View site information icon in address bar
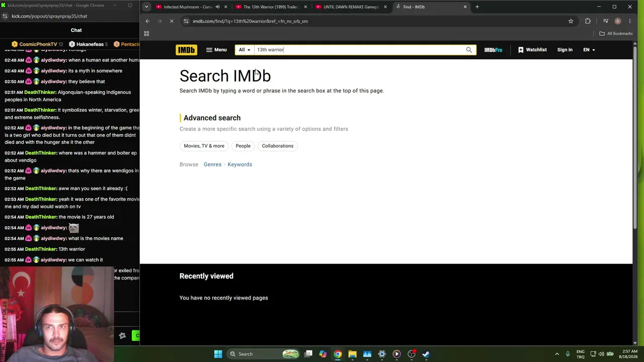644x362 pixels. click(186, 21)
